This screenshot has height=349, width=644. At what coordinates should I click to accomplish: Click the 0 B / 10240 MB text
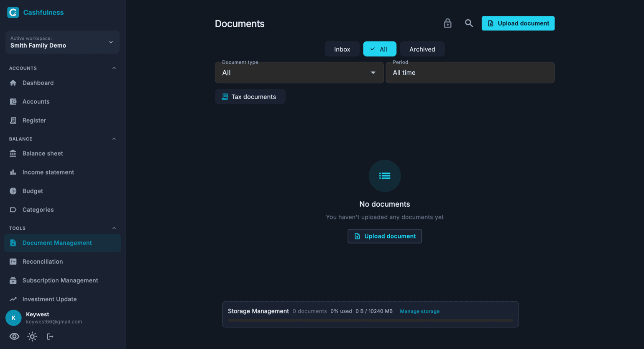tap(374, 311)
